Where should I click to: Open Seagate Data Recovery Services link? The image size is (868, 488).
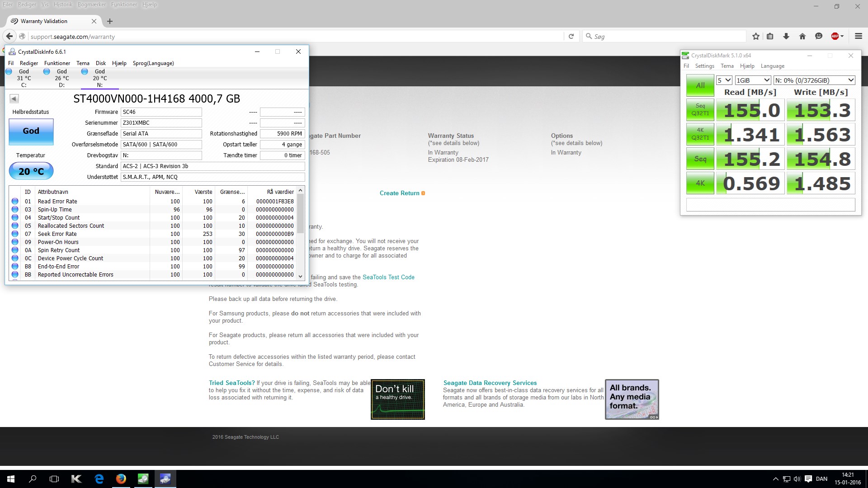click(x=490, y=383)
